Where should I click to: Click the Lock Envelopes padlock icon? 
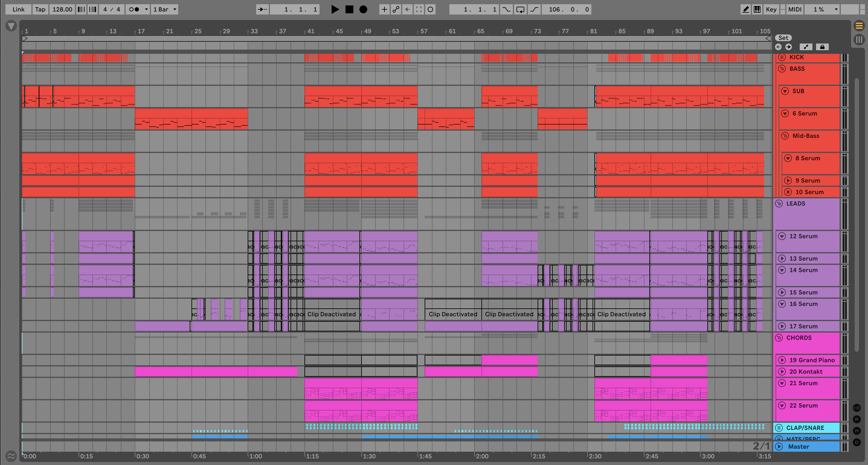coord(822,47)
